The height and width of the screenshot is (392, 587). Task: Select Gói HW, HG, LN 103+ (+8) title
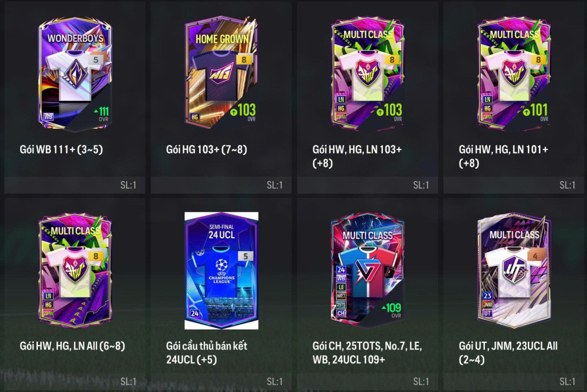pyautogui.click(x=357, y=156)
